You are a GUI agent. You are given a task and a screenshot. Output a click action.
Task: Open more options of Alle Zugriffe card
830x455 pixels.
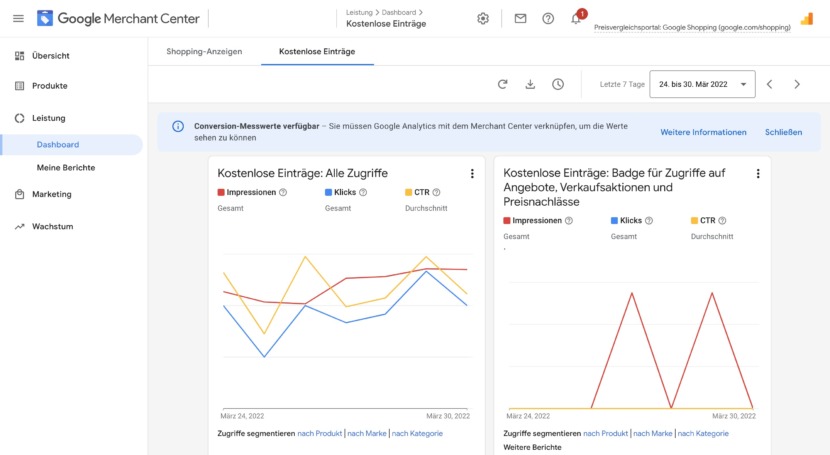point(472,174)
